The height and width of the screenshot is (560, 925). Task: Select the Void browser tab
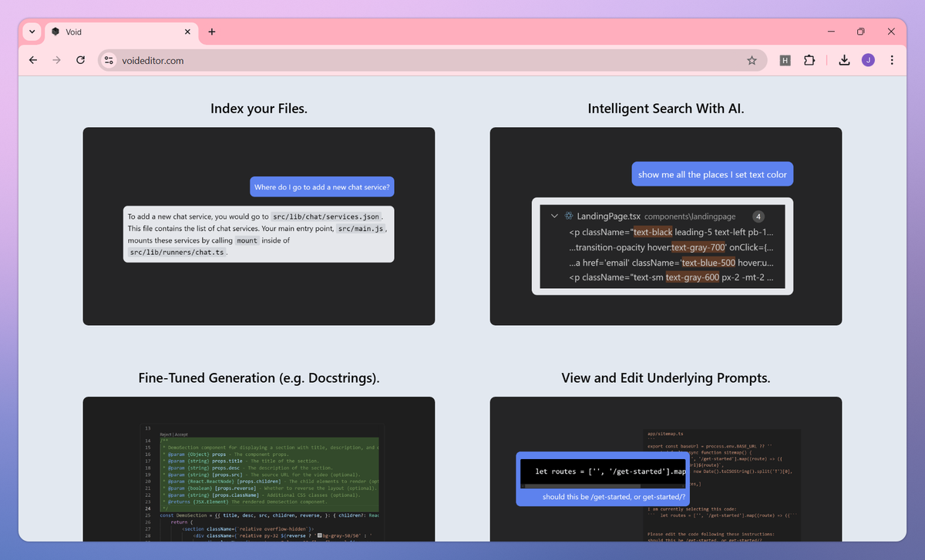(x=119, y=32)
